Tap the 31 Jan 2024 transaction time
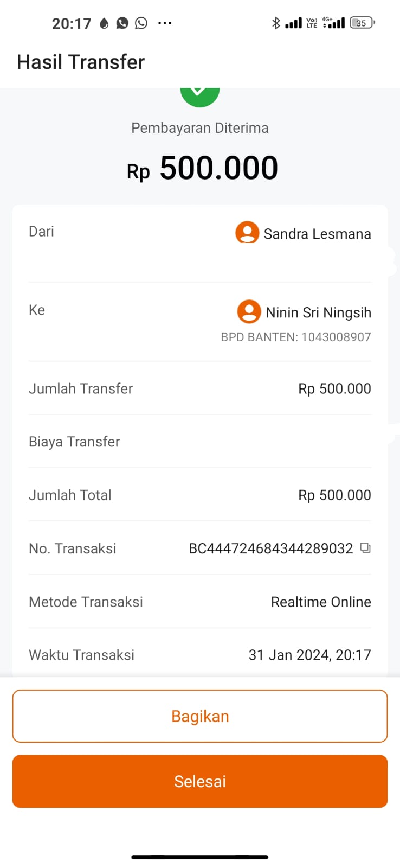Image resolution: width=400 pixels, height=868 pixels. [309, 655]
